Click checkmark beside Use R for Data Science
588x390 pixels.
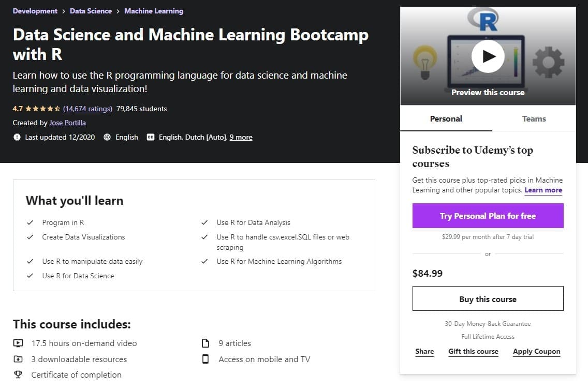30,276
